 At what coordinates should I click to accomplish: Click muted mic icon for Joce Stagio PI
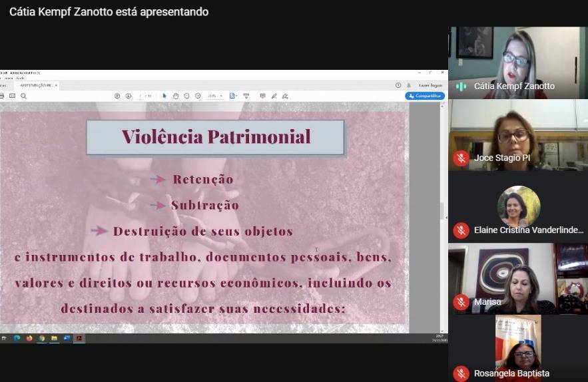[x=461, y=158]
